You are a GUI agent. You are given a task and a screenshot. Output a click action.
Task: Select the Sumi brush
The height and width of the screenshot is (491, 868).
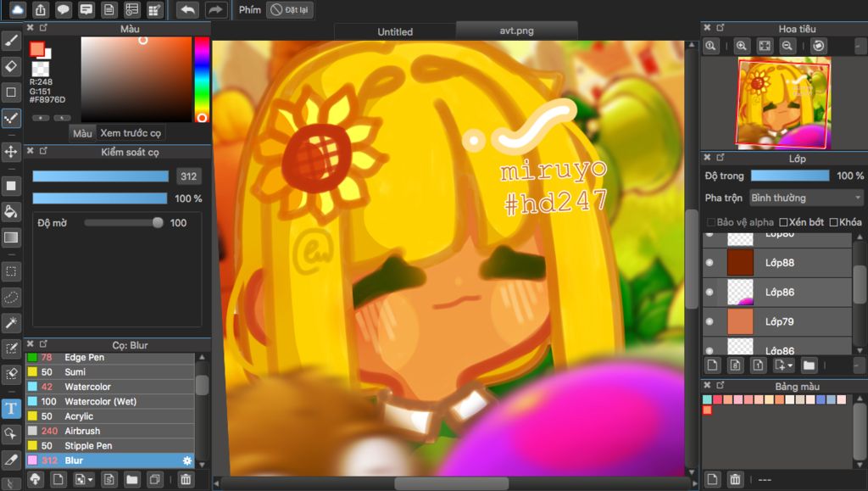pos(110,372)
